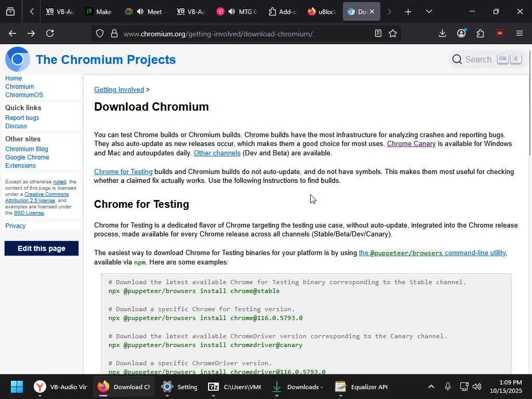
Task: Open Downloads taskbar window
Action: click(x=298, y=387)
